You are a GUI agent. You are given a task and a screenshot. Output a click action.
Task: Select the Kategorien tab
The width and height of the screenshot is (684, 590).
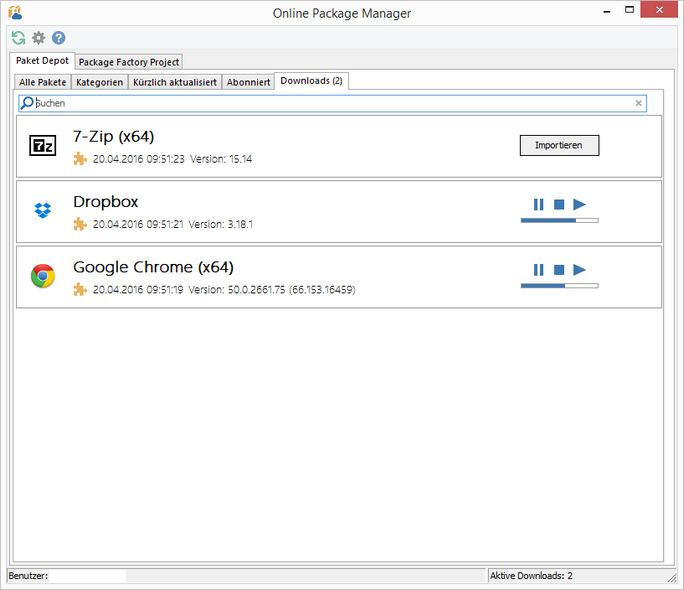coord(99,82)
